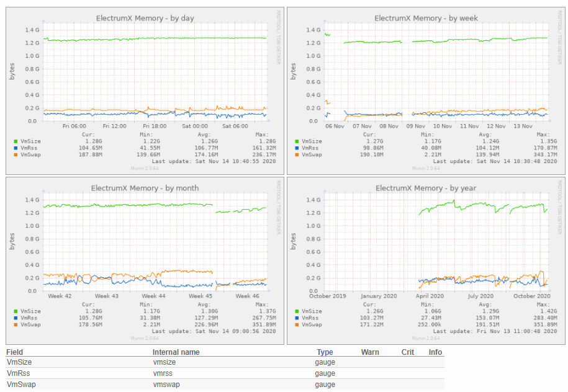Click the 'Week 44' axis label on month graph
Viewport: 568px width, 392px height.
click(153, 296)
